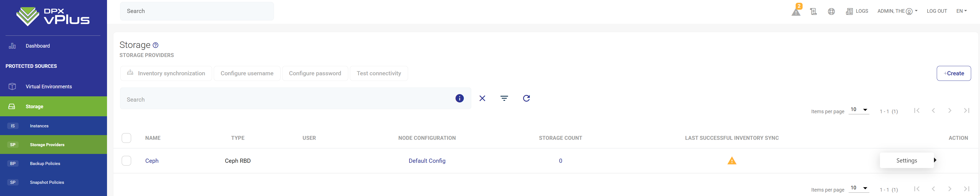Screen dimensions: 980x196
Task: Open the Ceph provider link
Action: point(152,161)
